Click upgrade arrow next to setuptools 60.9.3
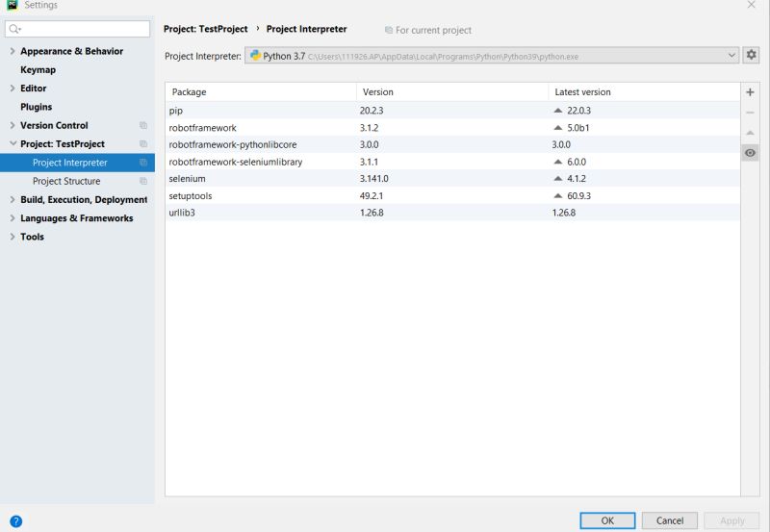The height and width of the screenshot is (532, 770). [x=558, y=195]
